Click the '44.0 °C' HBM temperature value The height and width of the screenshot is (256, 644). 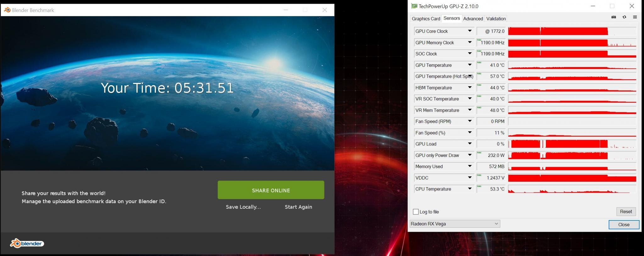coord(491,88)
